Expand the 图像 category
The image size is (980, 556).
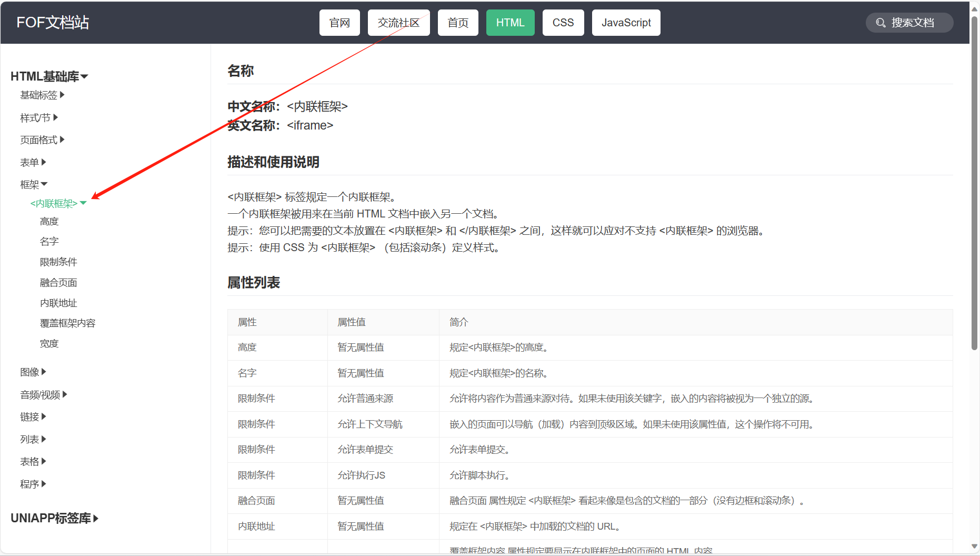point(33,372)
